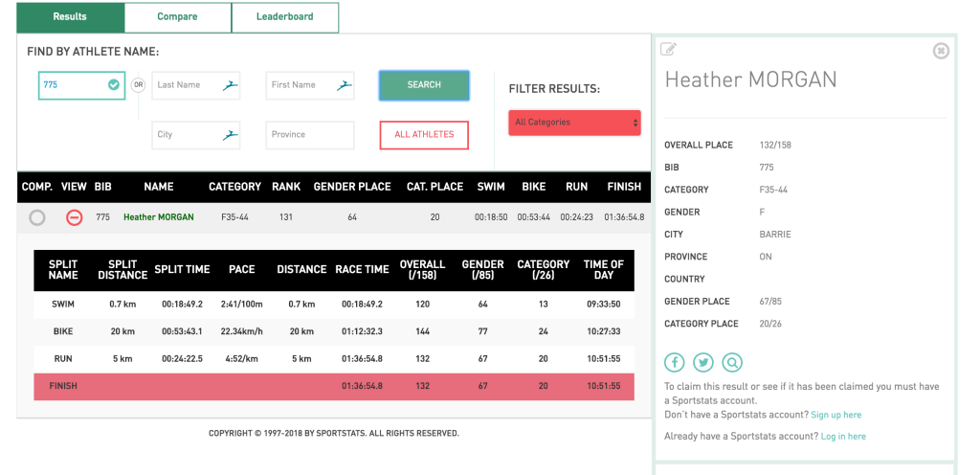The image size is (980, 475).
Task: Close the Heather MORGAN details panel
Action: click(941, 51)
